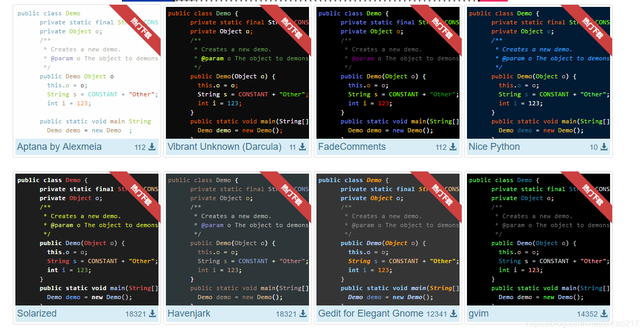The height and width of the screenshot is (333, 644).
Task: Download the Aptana by Alexmeia theme
Action: (152, 147)
